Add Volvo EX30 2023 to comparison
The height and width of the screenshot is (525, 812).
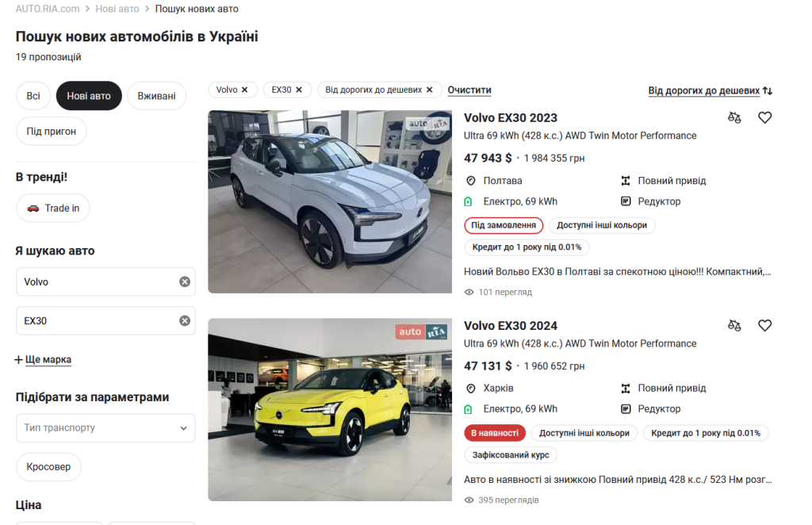[x=734, y=117]
